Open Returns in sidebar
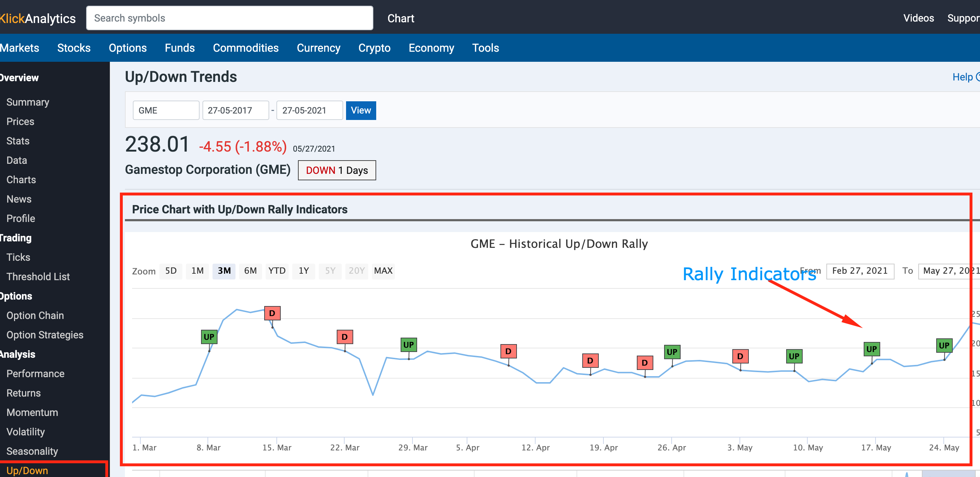This screenshot has height=477, width=980. pos(24,393)
